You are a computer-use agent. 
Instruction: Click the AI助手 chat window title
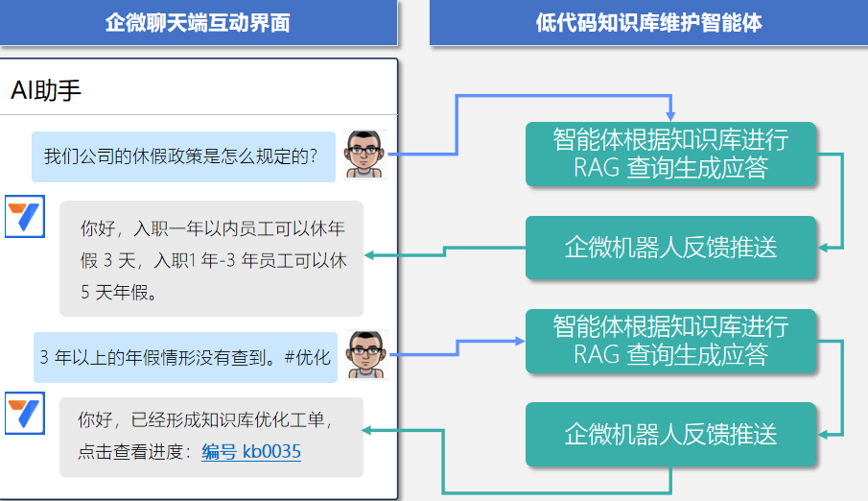[46, 90]
